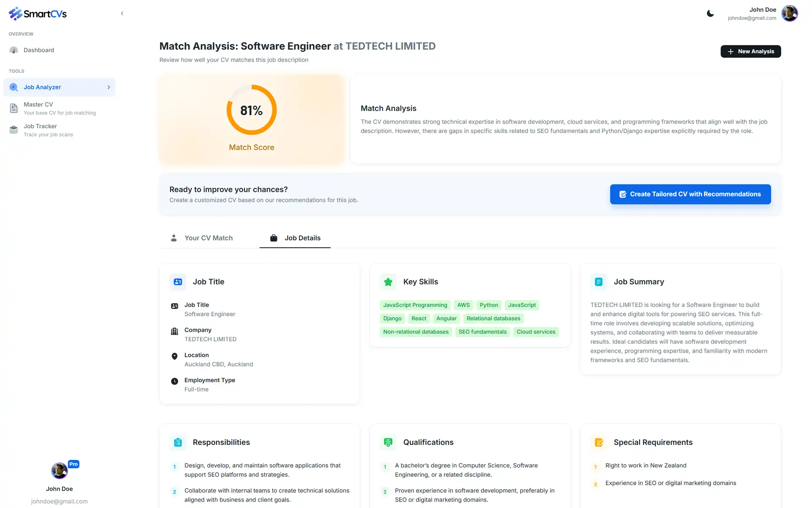
Task: Select the Non-relational databases tag
Action: coord(416,332)
